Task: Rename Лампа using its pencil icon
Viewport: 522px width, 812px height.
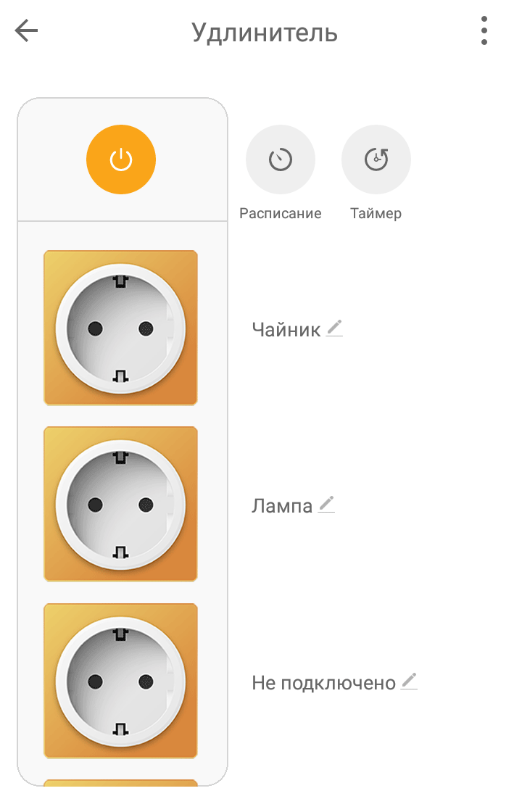Action: click(x=327, y=505)
